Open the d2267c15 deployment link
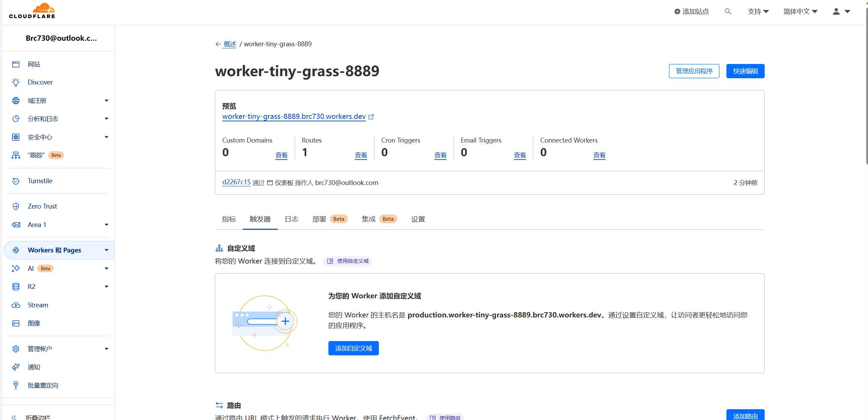The width and height of the screenshot is (868, 420). (237, 182)
